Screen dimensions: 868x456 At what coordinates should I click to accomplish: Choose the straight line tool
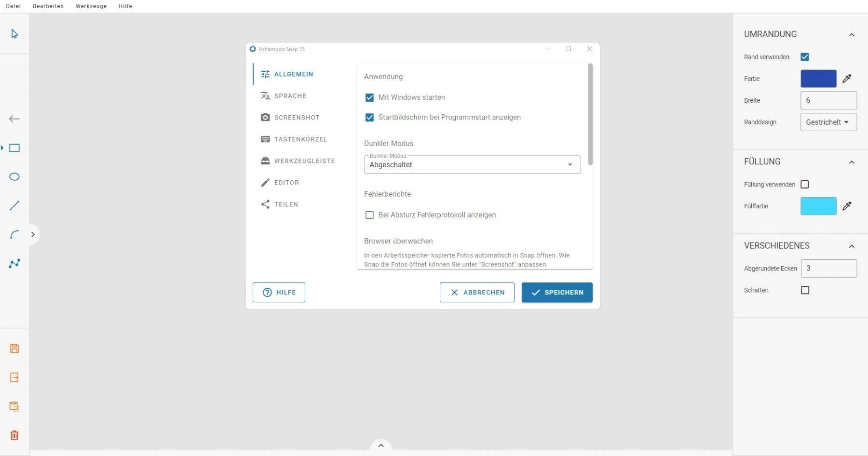tap(14, 206)
